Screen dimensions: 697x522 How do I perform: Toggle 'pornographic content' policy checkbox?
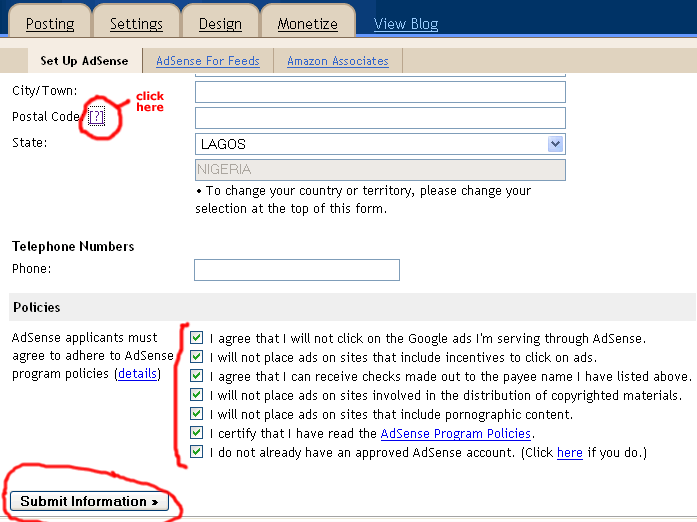196,414
